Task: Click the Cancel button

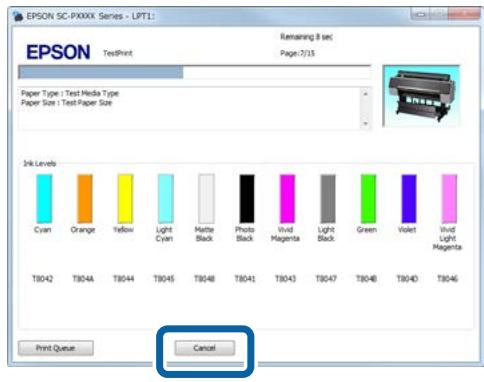Action: 205,348
